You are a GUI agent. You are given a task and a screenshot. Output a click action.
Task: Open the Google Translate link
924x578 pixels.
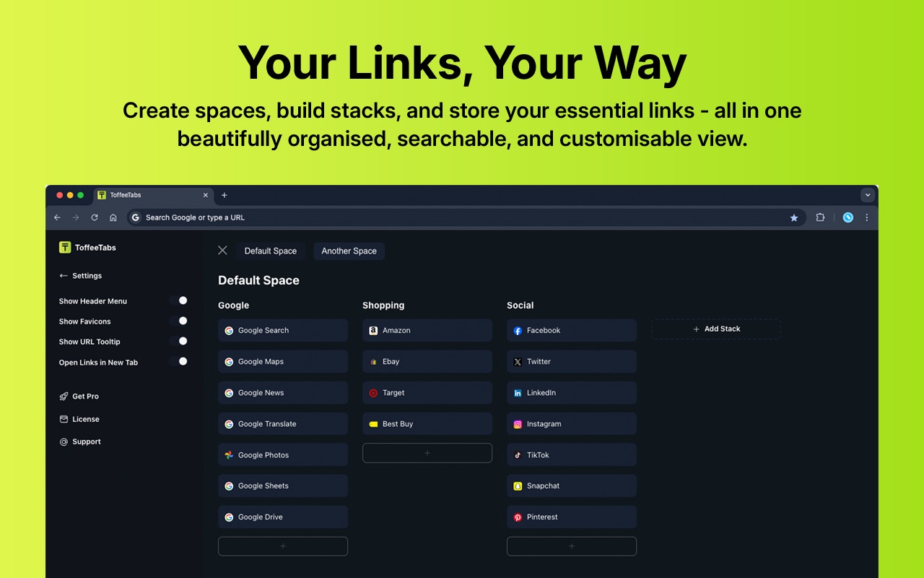click(x=283, y=424)
